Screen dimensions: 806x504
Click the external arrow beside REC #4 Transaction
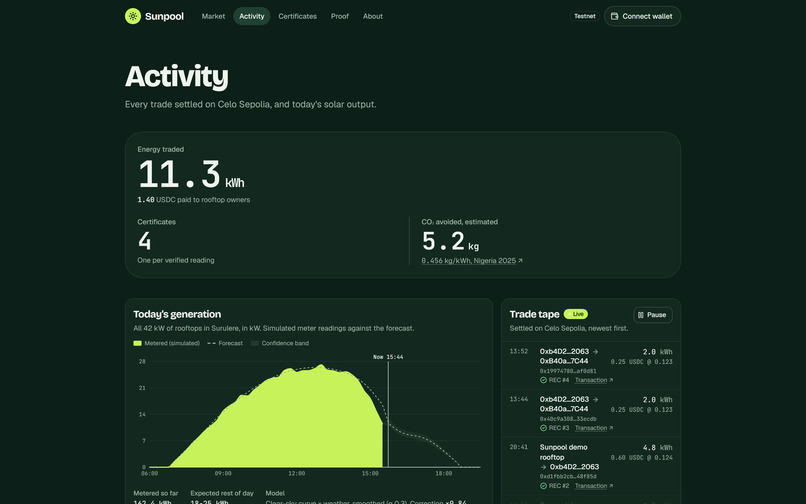point(611,380)
